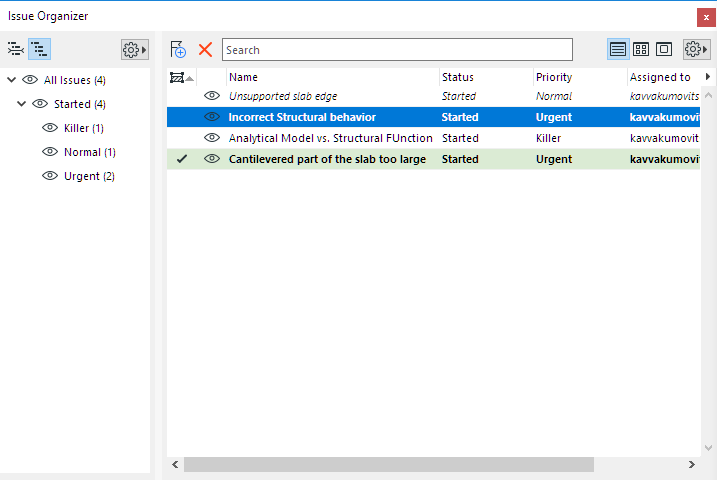Collapse the Started group chevron
Image resolution: width=717 pixels, height=480 pixels.
[x=21, y=104]
